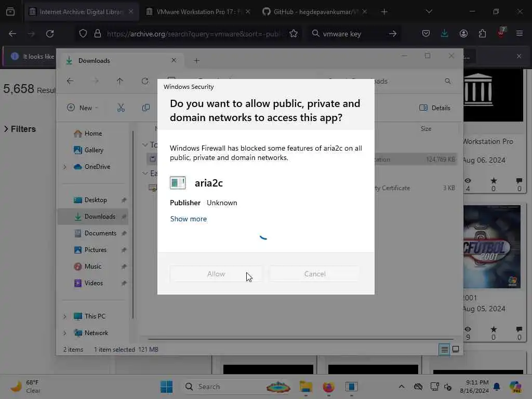Dismiss the Firefox notification bar
Image resolution: width=532 pixels, height=399 pixels.
519,56
